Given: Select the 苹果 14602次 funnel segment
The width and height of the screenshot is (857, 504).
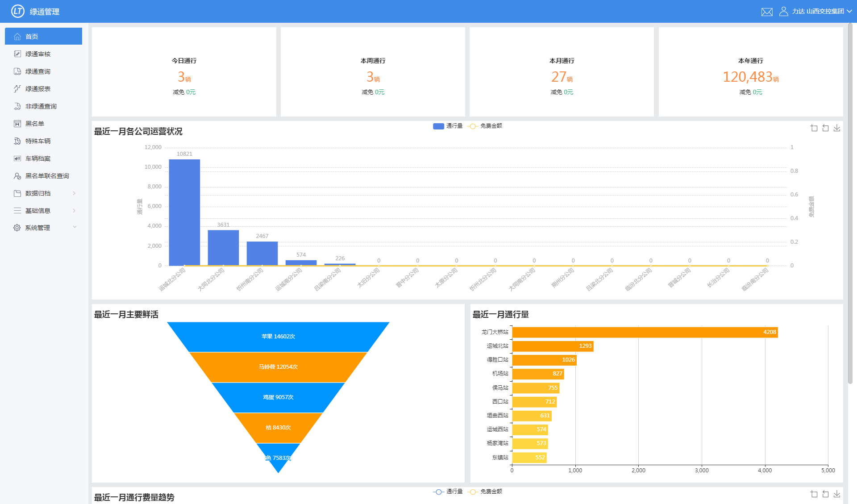Looking at the screenshot, I should (x=278, y=337).
